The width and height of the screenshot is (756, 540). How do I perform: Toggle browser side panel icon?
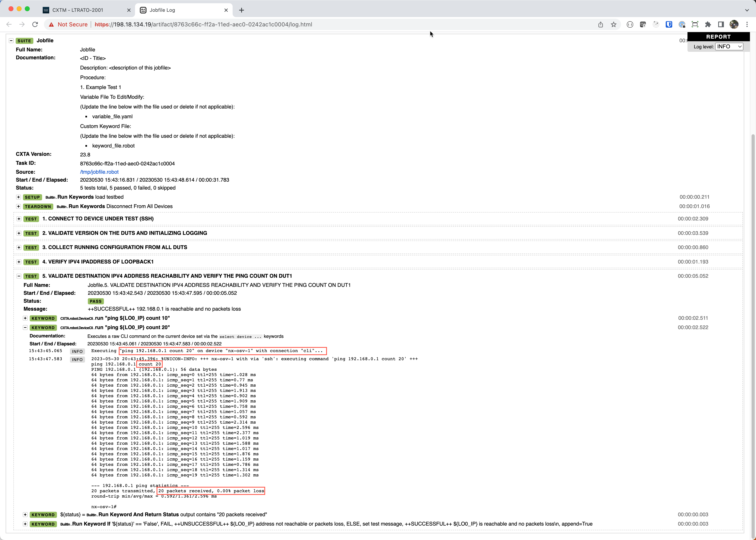point(721,24)
